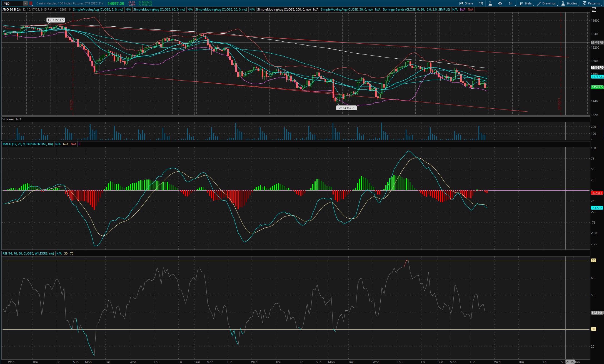
Task: Click the Share chart icon
Action: click(466, 3)
